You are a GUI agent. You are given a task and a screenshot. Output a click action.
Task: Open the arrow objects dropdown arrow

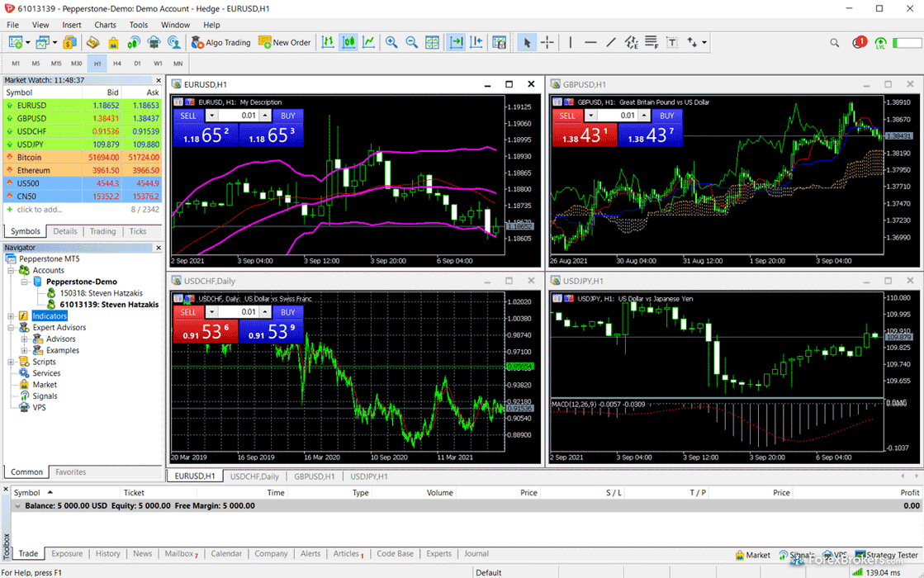click(x=704, y=42)
